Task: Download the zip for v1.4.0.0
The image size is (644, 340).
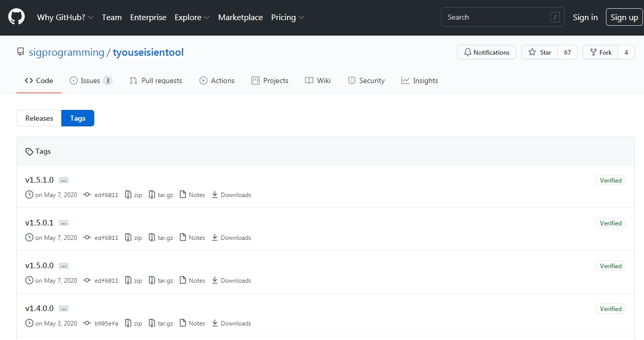Action: pos(133,323)
